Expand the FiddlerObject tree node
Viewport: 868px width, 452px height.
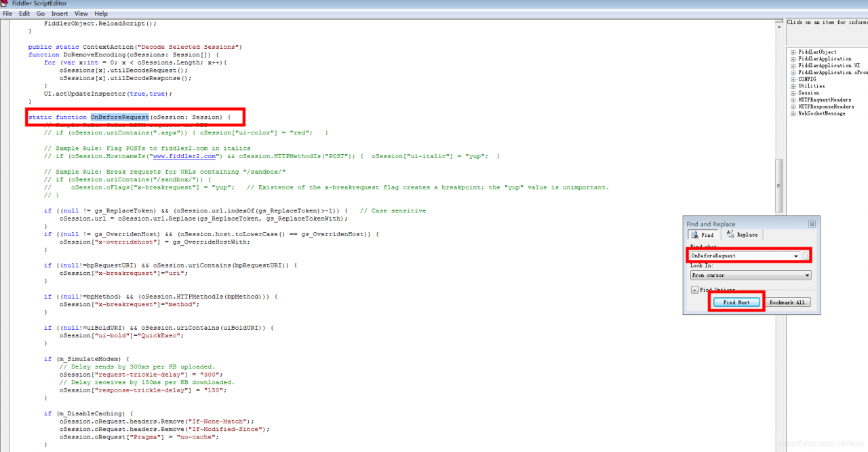[x=793, y=52]
